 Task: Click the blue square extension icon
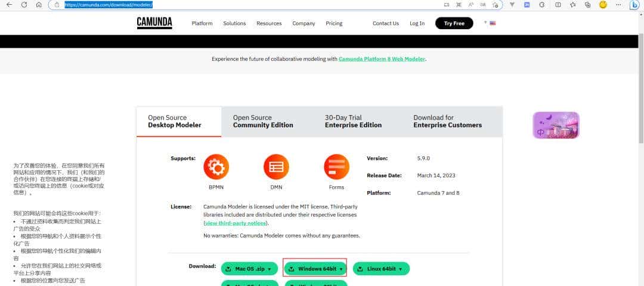tap(527, 5)
